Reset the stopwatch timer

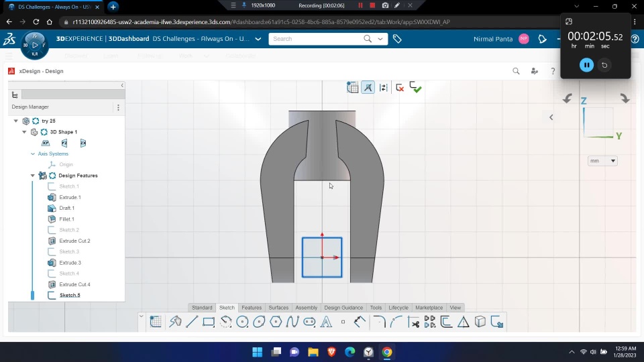(604, 65)
